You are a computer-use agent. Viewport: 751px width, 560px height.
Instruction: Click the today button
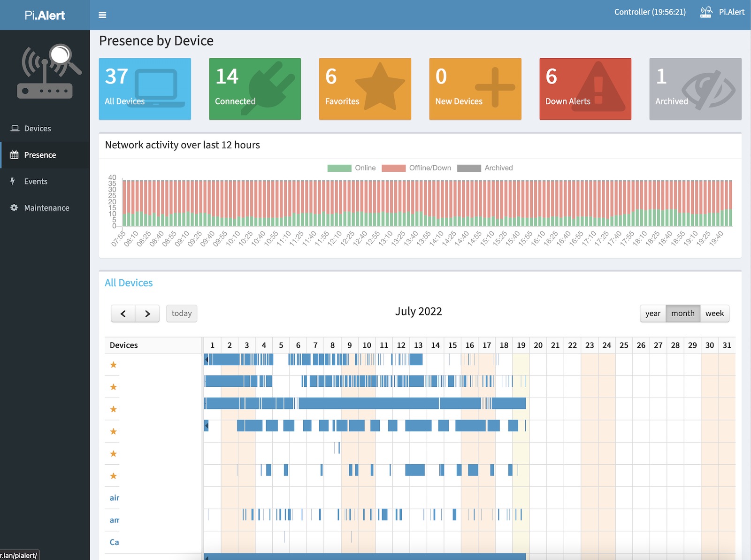182,314
